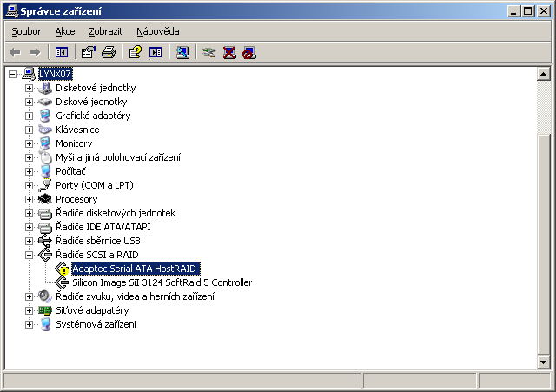Click the mouse icon beside Myši

[45, 157]
